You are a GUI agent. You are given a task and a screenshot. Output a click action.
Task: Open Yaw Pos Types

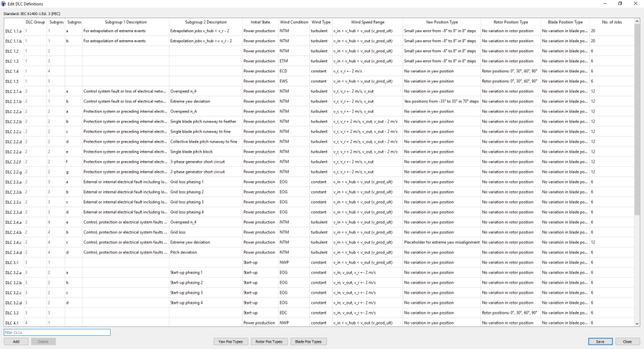(230, 341)
